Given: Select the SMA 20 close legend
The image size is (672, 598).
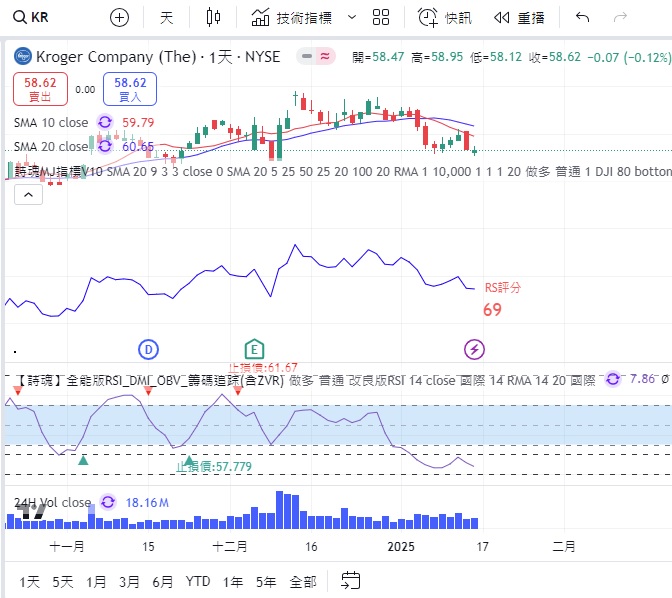Looking at the screenshot, I should [x=51, y=147].
